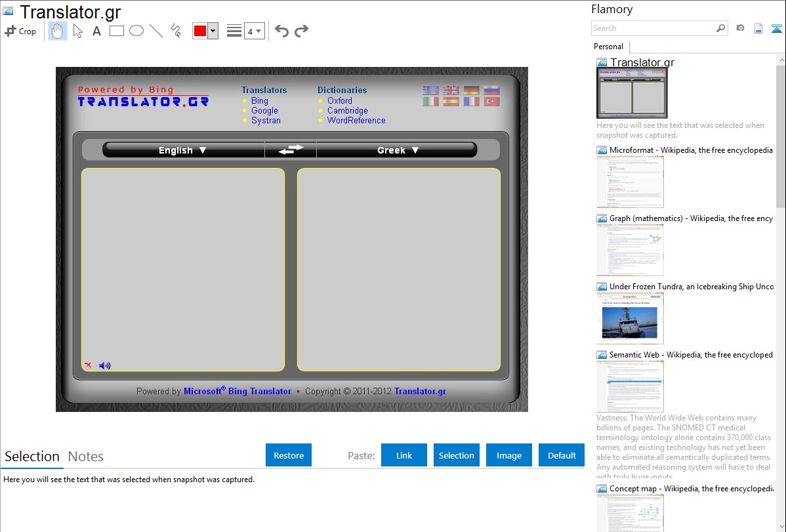Click the Concept map title text
Screen dimensions: 786x532
(691, 488)
